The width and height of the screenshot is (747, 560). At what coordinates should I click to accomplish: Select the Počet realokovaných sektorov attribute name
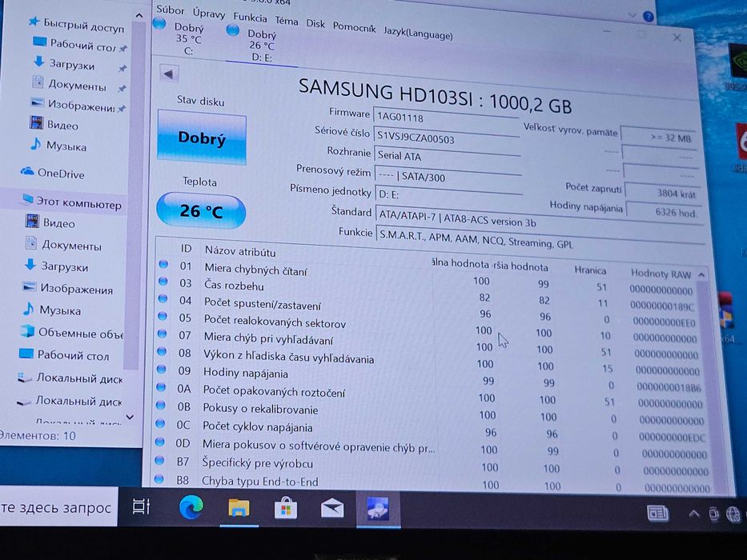click(275, 322)
